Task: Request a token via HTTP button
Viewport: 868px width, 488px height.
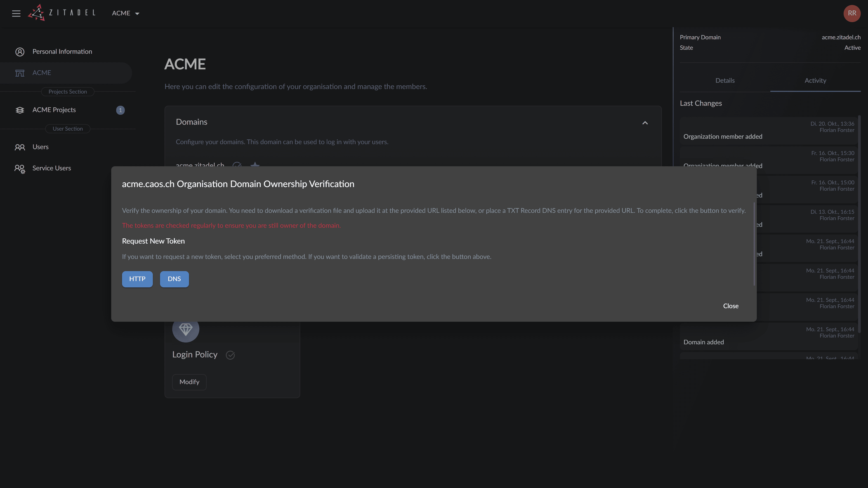Action: click(137, 279)
